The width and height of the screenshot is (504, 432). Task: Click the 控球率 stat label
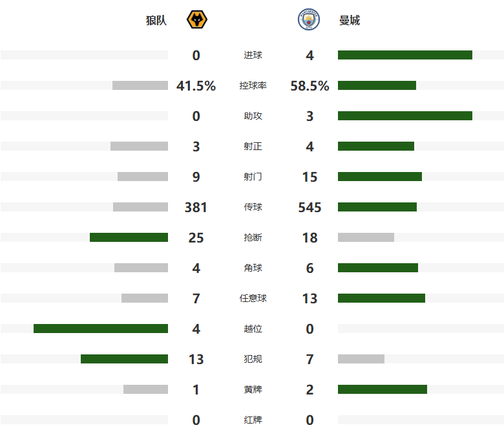253,86
